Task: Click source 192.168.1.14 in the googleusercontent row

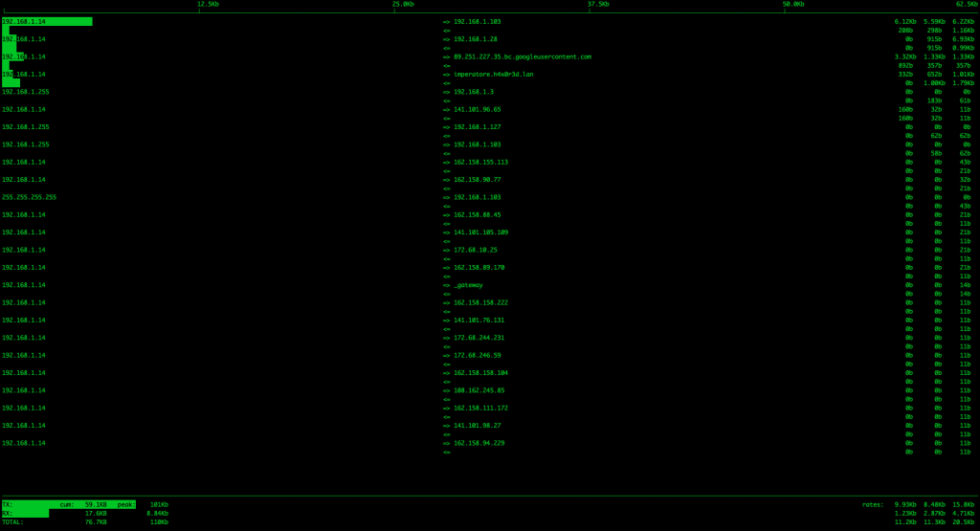Action: point(23,56)
